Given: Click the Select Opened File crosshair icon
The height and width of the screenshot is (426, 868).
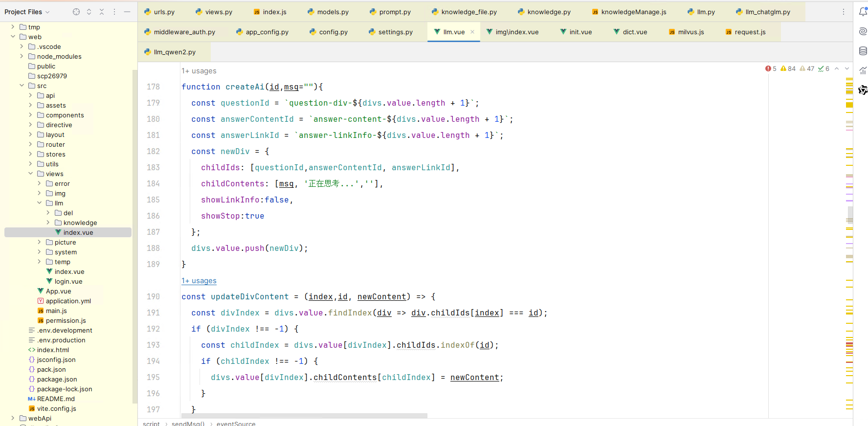Looking at the screenshot, I should click(76, 12).
